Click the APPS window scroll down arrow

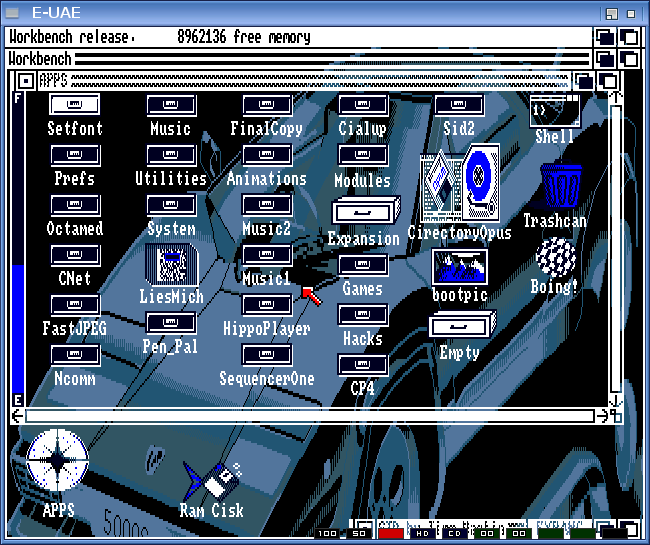coord(616,401)
